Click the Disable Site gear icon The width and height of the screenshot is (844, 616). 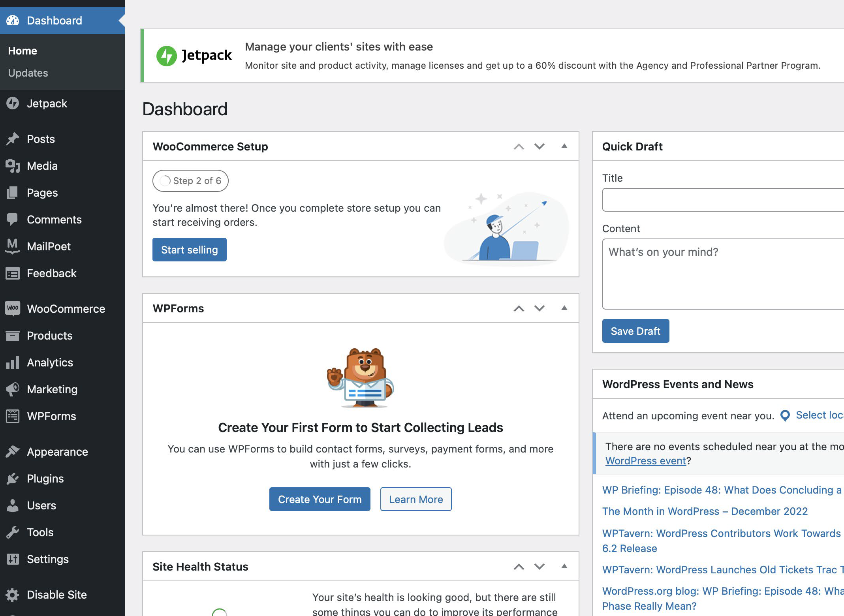tap(13, 595)
